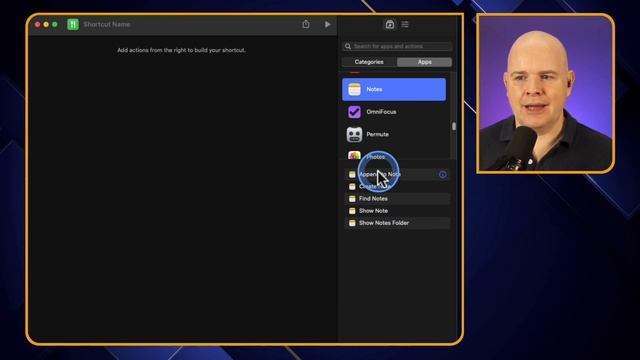This screenshot has height=360, width=640.
Task: Click the apps list scrollbar thumb
Action: pyautogui.click(x=453, y=127)
